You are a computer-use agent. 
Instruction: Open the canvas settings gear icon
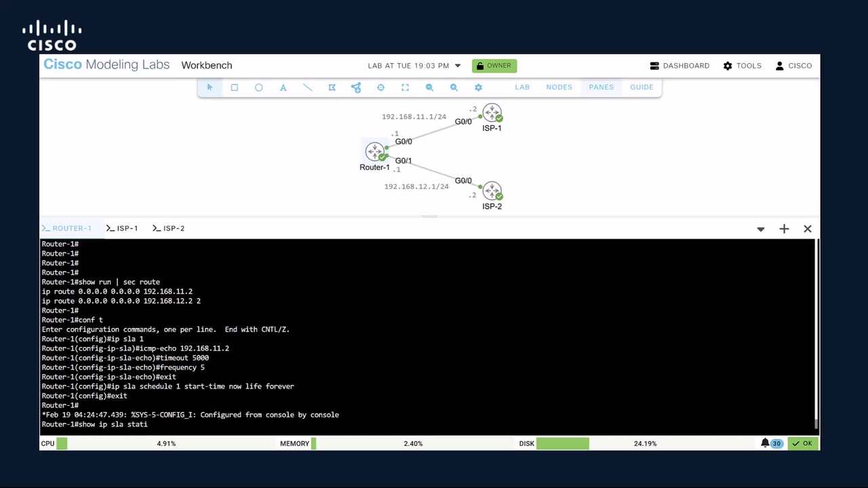tap(478, 87)
